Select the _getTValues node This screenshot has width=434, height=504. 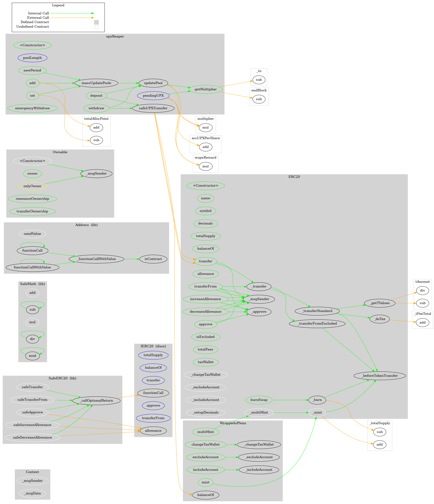click(380, 303)
